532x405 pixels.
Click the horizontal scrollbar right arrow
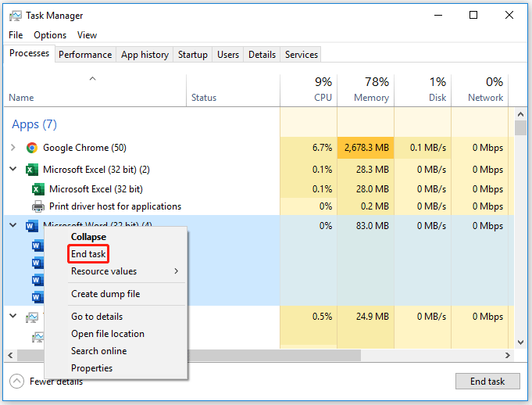tap(508, 356)
